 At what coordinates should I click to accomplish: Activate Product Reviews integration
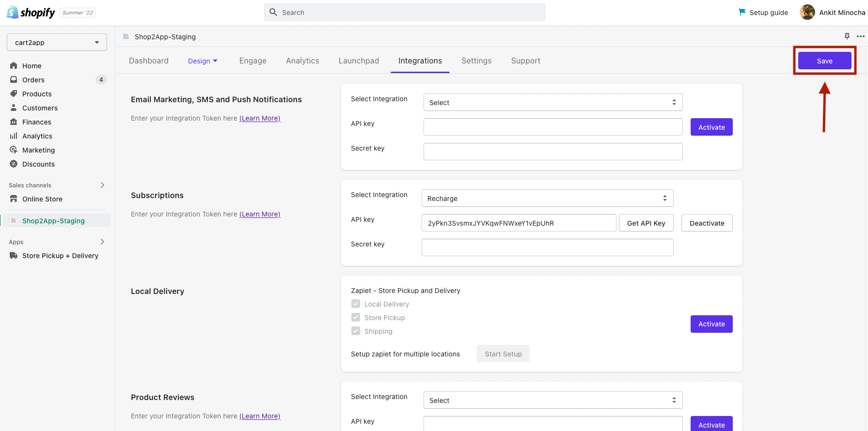coord(711,424)
